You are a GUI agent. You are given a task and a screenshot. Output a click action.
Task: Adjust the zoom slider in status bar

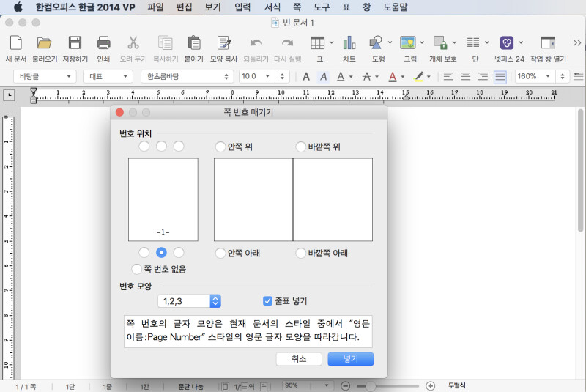point(372,385)
